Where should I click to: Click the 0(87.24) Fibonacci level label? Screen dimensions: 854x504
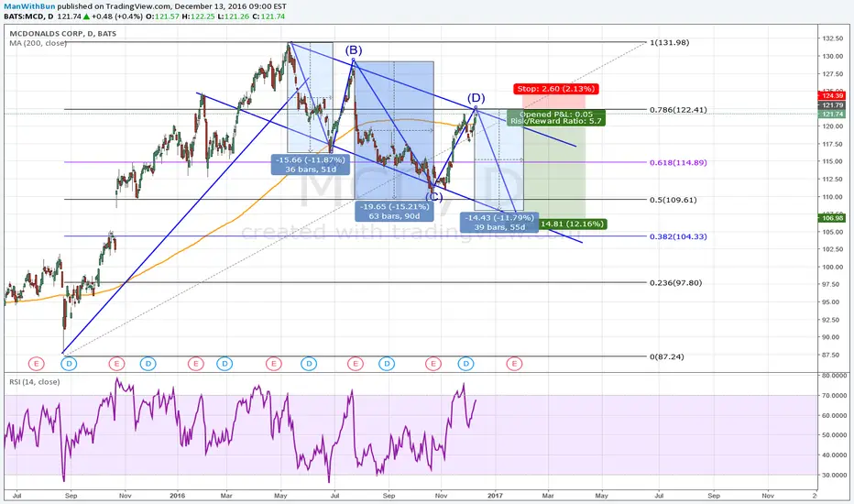[667, 356]
